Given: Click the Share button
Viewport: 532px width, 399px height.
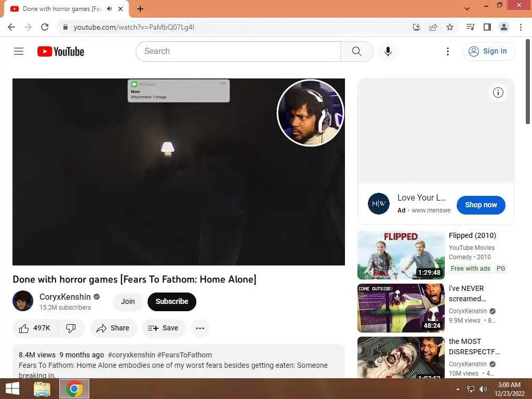Looking at the screenshot, I should coord(113,328).
